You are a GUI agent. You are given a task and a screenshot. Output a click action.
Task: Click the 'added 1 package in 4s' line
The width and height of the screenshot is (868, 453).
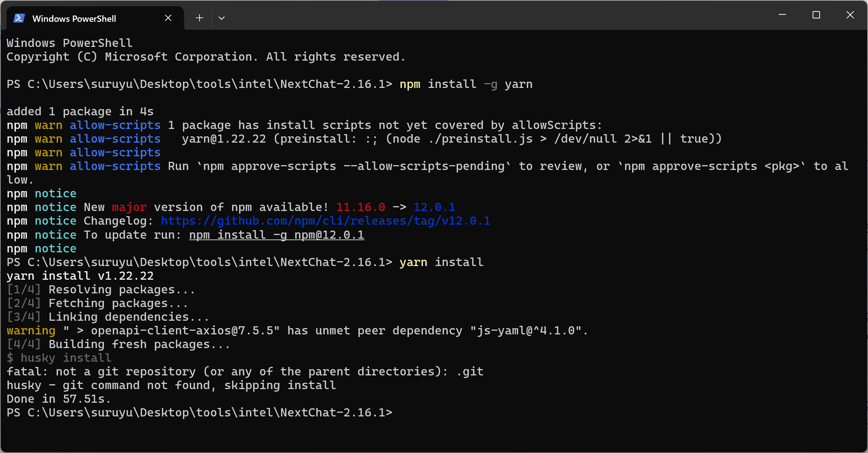(x=80, y=112)
